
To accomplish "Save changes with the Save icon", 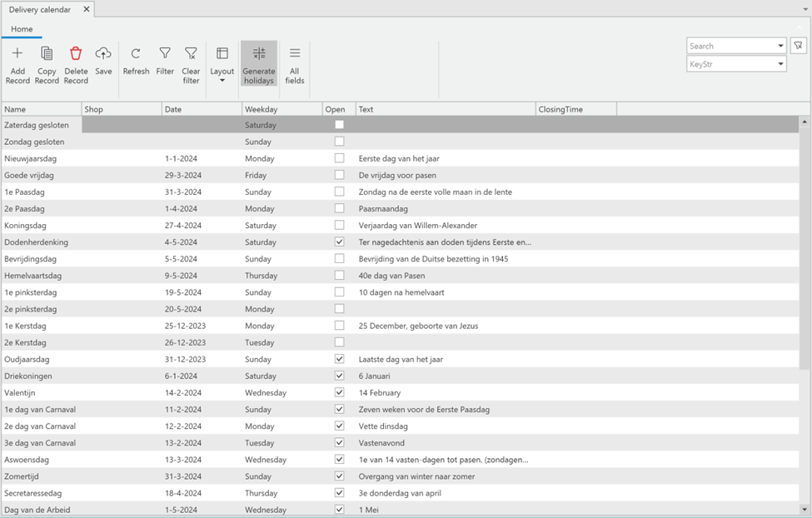I will click(103, 55).
